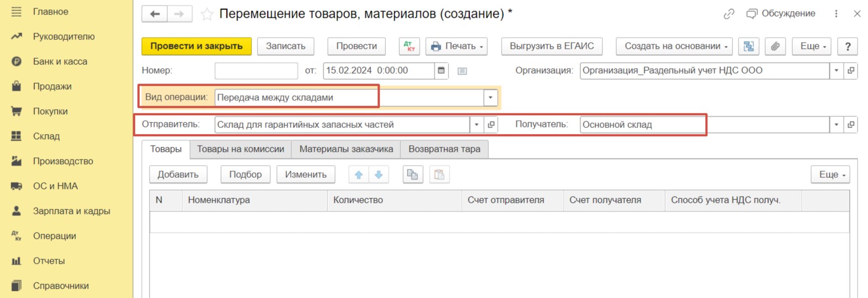
Task: Copy link using the chain icon
Action: 729,14
